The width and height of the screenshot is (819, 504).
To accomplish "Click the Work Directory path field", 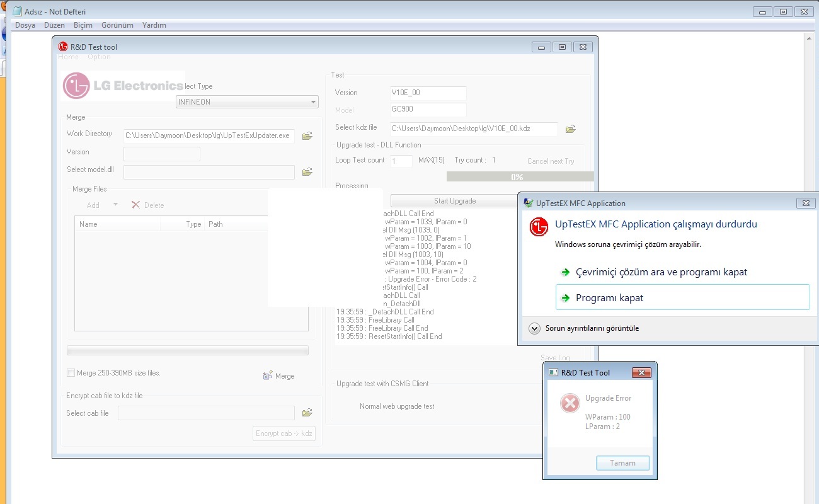I will click(209, 135).
